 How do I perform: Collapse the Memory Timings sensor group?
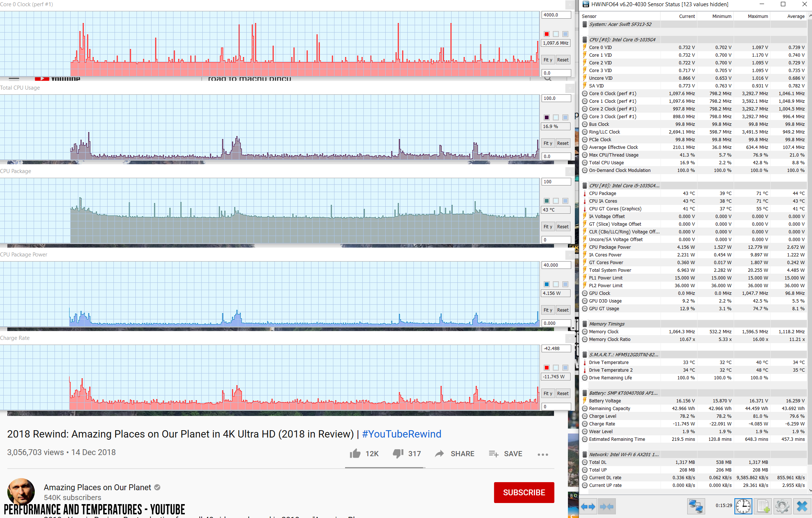point(585,324)
